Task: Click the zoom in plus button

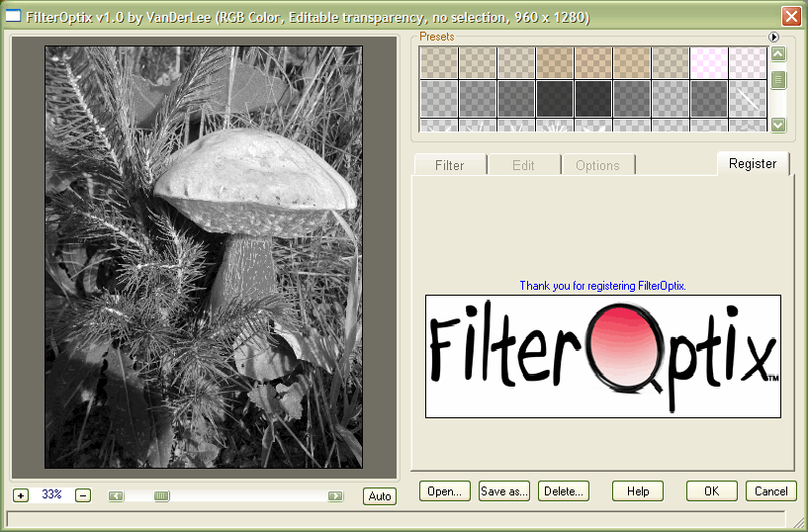Action: (21, 495)
